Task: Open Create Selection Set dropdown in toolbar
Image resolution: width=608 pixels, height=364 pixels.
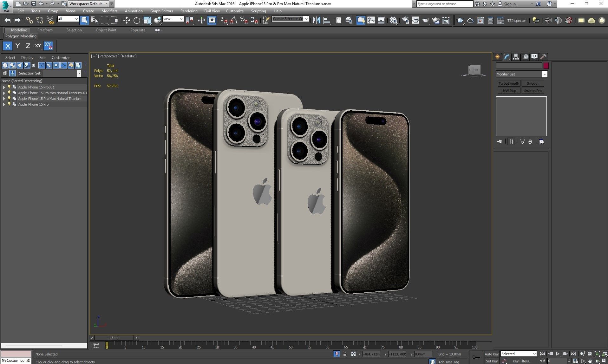Action: pos(291,19)
